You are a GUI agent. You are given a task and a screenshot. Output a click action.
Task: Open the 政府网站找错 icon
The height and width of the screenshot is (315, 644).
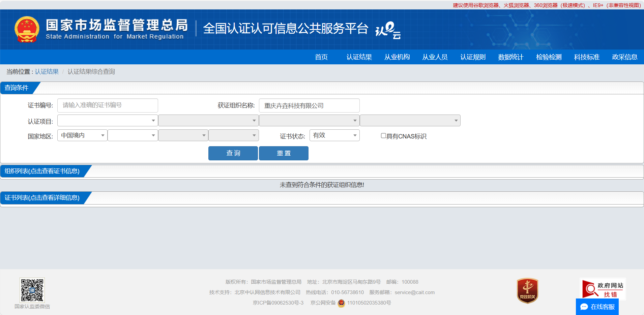point(603,289)
